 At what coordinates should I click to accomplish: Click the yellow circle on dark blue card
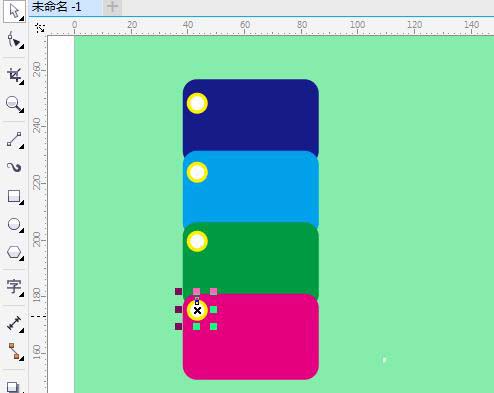[197, 103]
